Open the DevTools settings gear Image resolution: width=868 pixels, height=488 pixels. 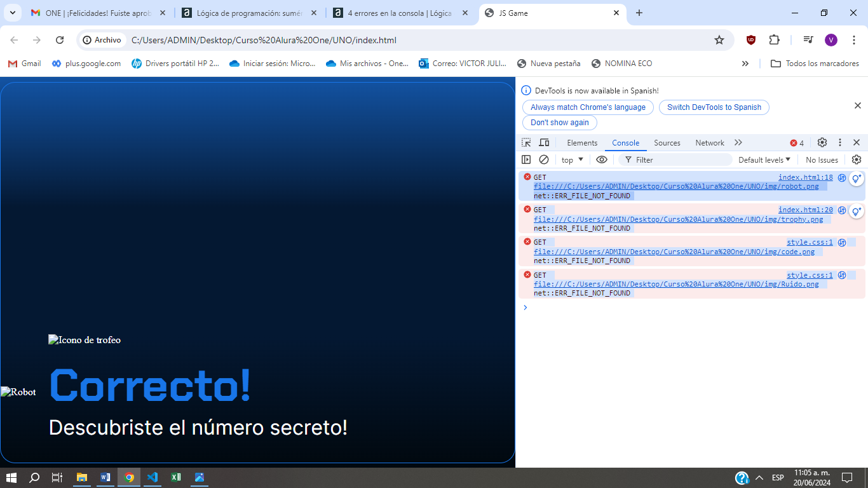coord(822,142)
